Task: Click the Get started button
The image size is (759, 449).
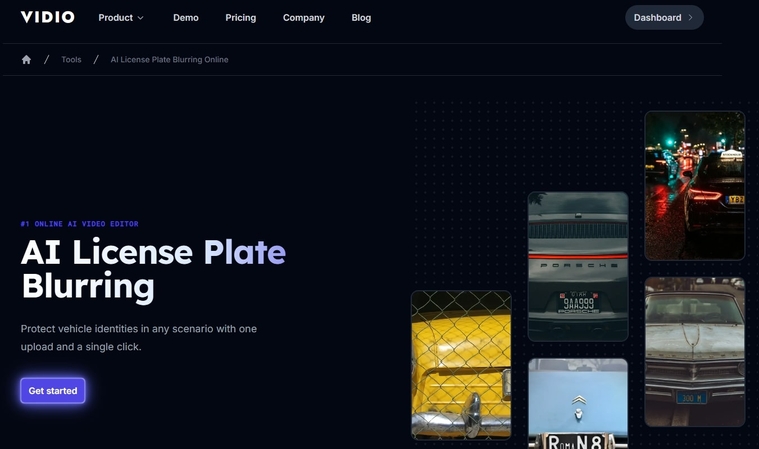Action: 53,390
